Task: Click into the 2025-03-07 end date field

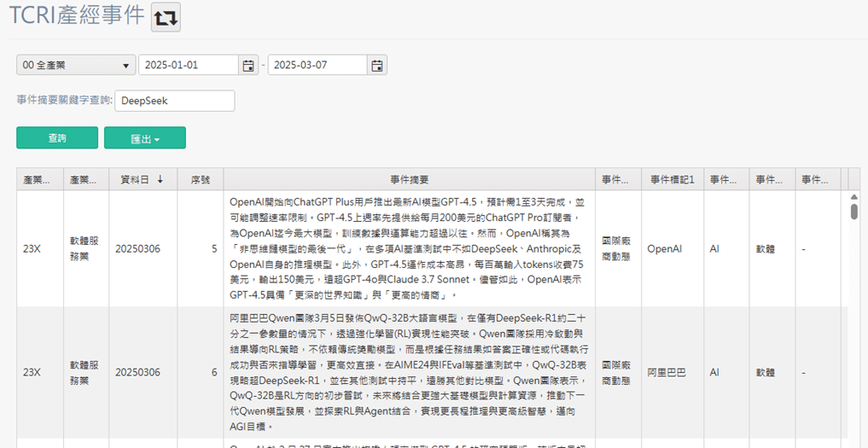Action: tap(317, 66)
